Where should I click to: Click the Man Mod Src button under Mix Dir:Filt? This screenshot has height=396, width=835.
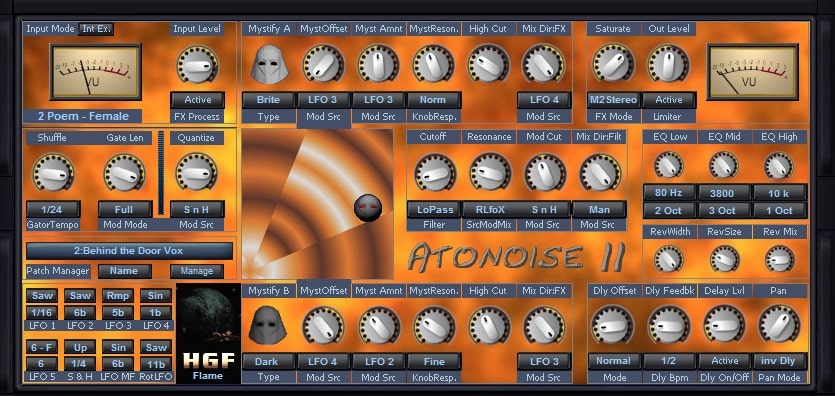point(600,209)
